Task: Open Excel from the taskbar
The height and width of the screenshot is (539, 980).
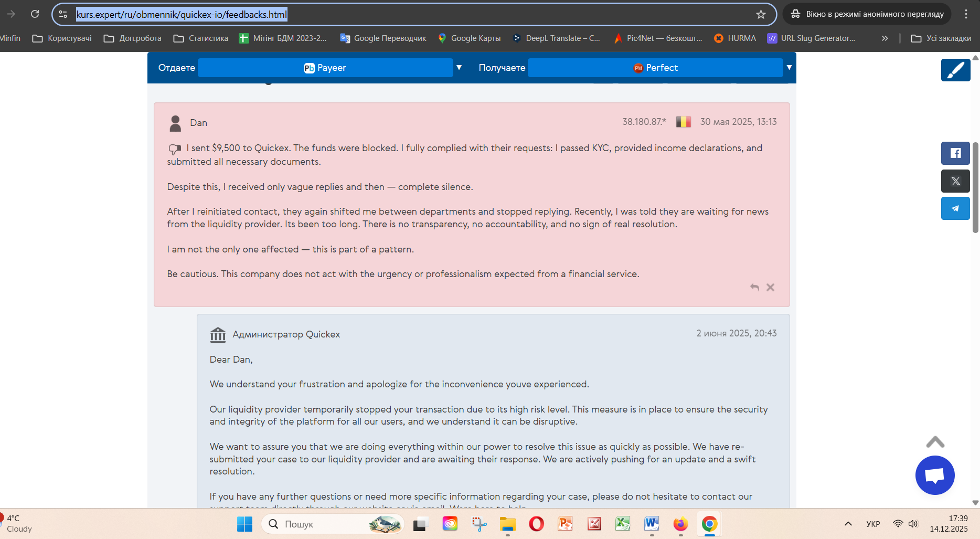Action: coord(623,524)
